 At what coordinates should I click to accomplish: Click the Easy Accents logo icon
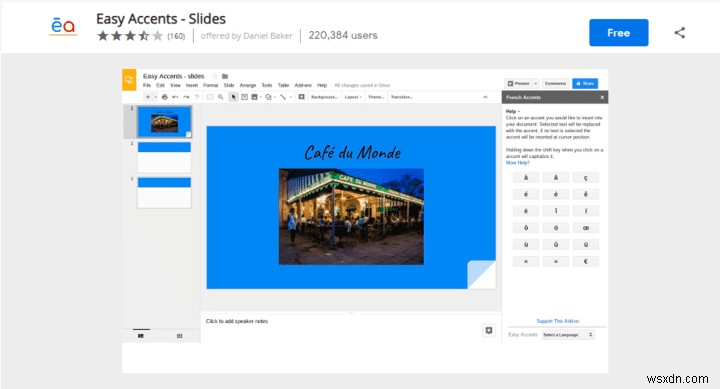63,27
